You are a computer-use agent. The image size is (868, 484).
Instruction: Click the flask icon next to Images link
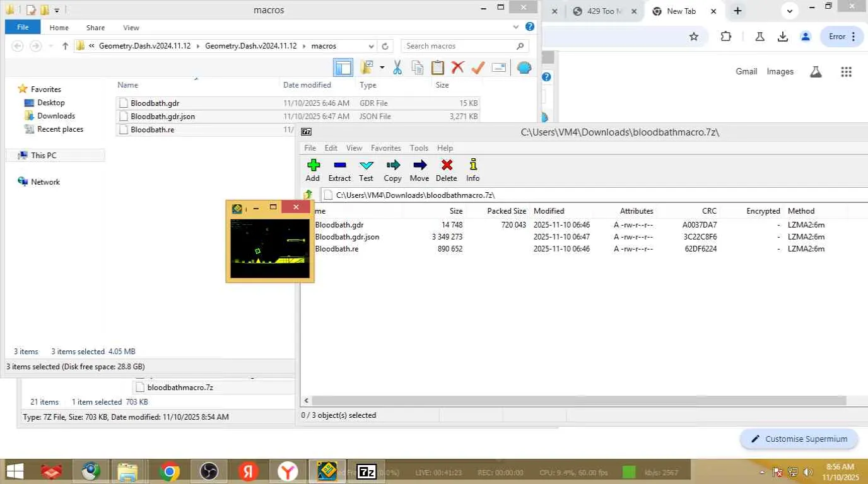point(816,72)
